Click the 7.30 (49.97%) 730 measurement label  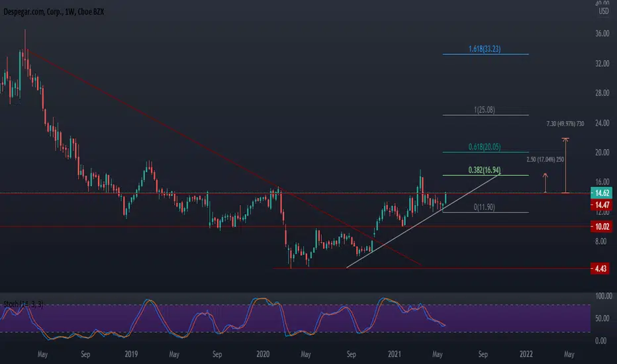click(x=565, y=124)
